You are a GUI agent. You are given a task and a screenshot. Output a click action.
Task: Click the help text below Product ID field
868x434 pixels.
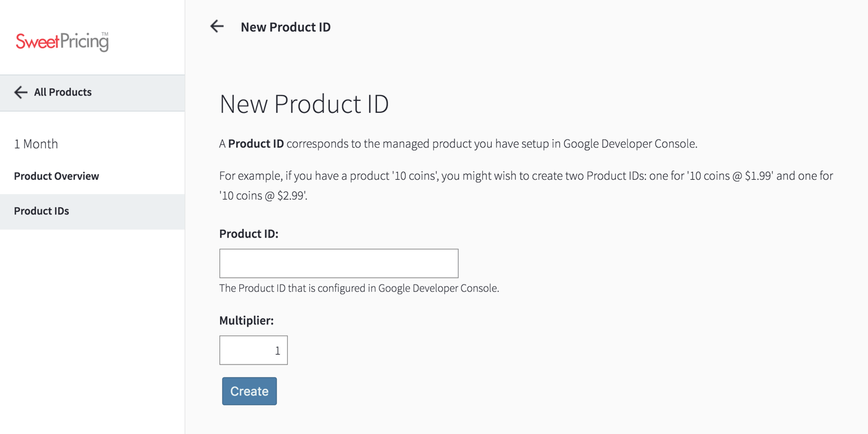point(359,288)
